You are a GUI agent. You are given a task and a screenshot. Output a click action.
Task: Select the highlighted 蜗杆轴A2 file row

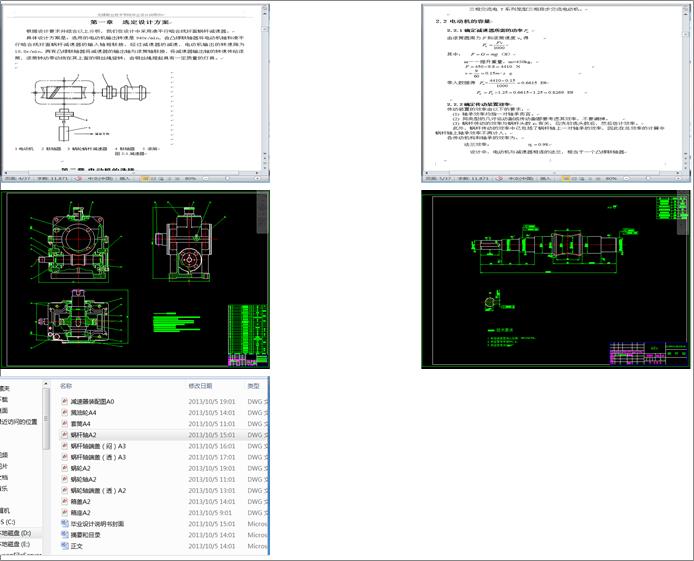[x=164, y=435]
